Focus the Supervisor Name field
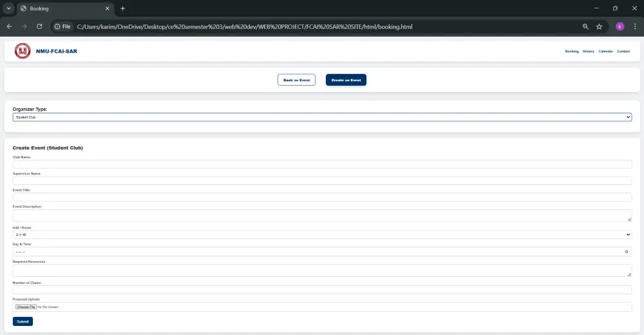Screen dimensions: 644x335 pos(322,180)
